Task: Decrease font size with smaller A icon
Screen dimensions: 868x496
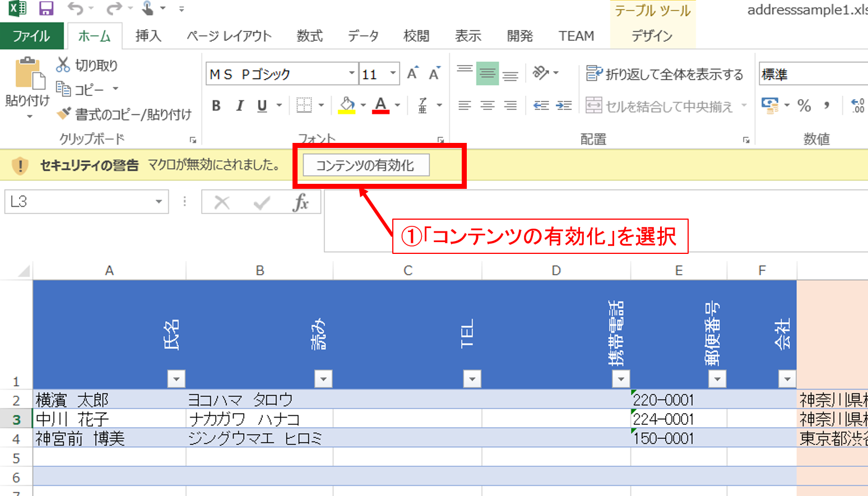Action: (434, 73)
